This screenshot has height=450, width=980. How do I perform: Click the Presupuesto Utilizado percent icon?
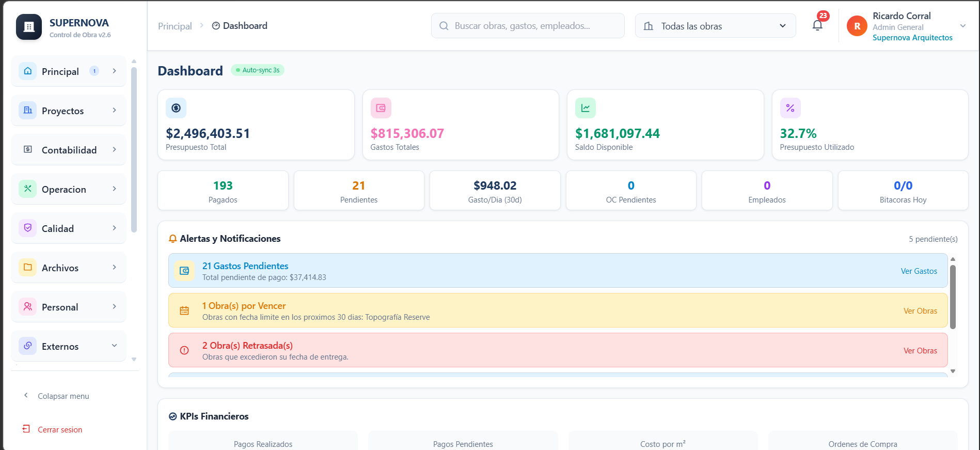[791, 108]
